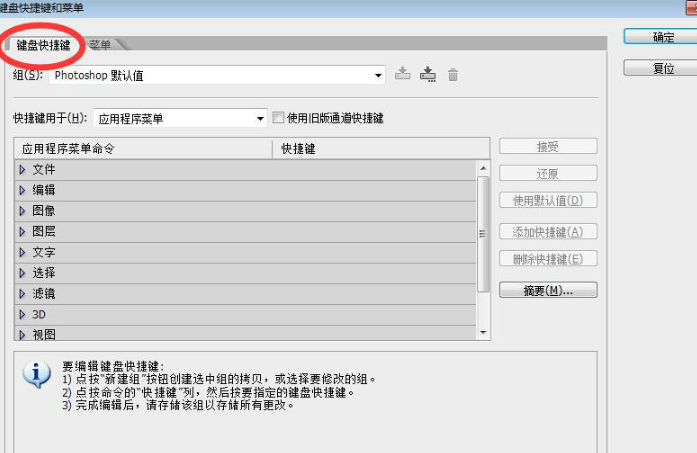Screen dimensions: 697x453
Task: Expand the 视图 menu commands
Action: 22,334
